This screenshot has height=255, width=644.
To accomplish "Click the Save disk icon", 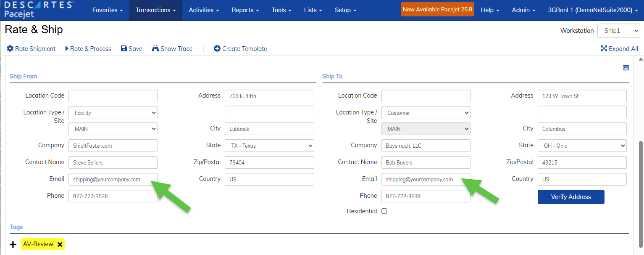I will pos(124,48).
